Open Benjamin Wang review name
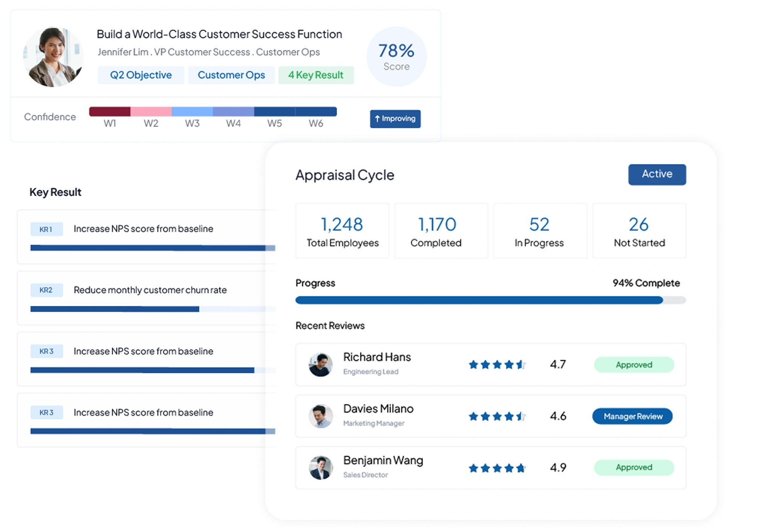This screenshot has width=766, height=532. (x=383, y=461)
